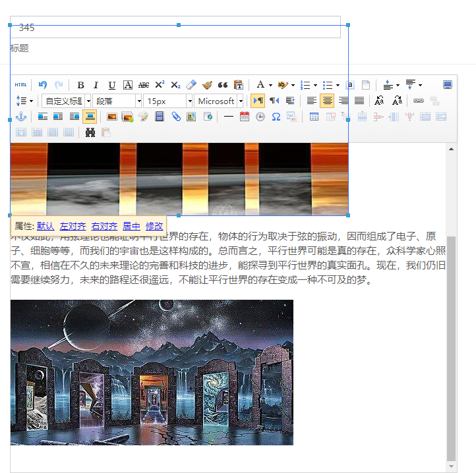Insert a horizontal rule
The image size is (476, 473).
click(229, 117)
